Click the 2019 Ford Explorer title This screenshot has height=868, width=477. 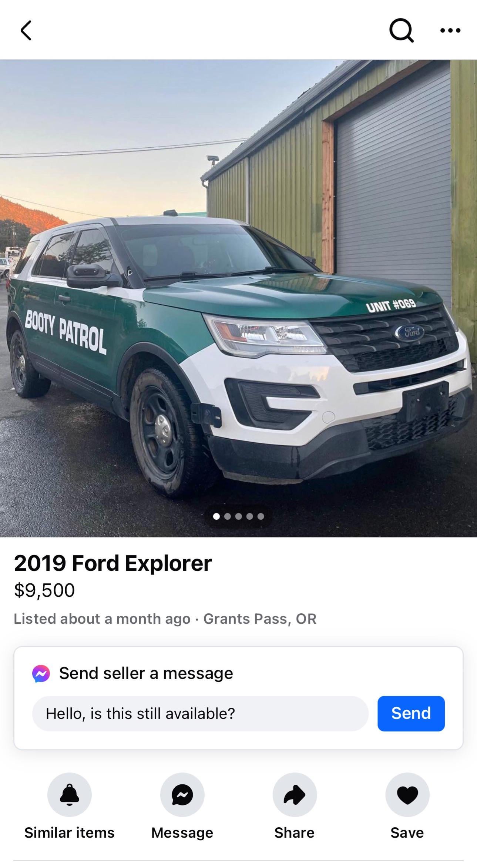point(113,563)
